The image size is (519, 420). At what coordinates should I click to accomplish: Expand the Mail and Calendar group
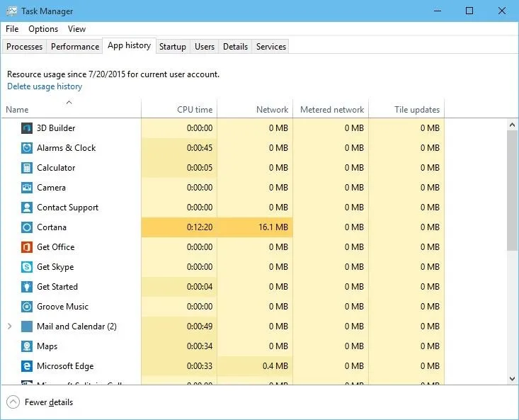[x=10, y=327]
